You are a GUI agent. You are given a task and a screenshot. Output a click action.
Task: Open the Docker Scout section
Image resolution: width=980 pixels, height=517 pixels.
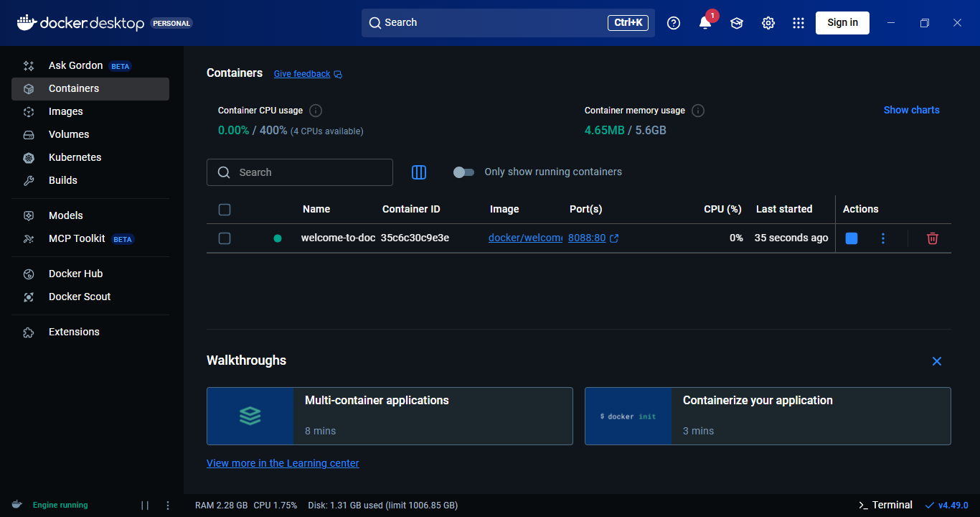(x=79, y=296)
